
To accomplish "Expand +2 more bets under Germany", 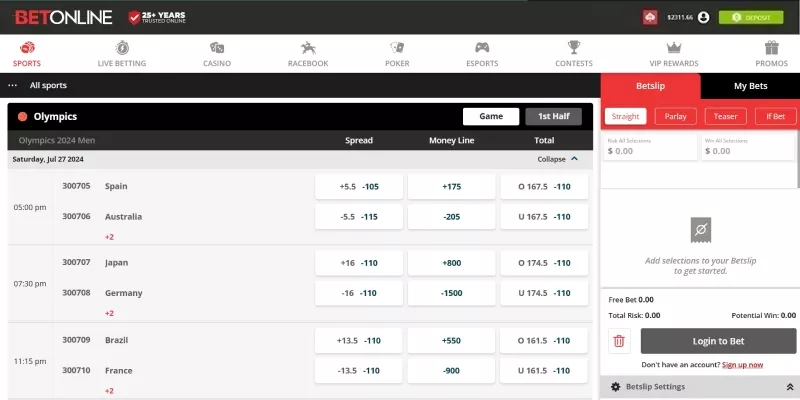I will (109, 313).
